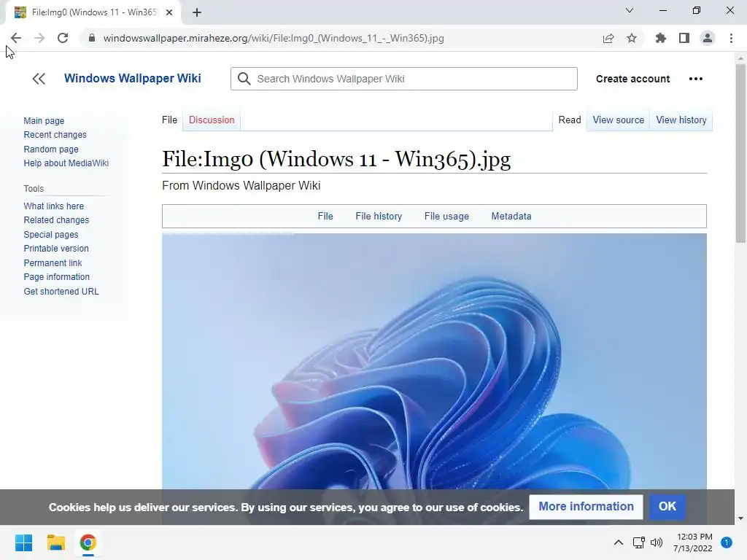Reload the current page
The height and width of the screenshot is (560, 747).
tap(63, 38)
